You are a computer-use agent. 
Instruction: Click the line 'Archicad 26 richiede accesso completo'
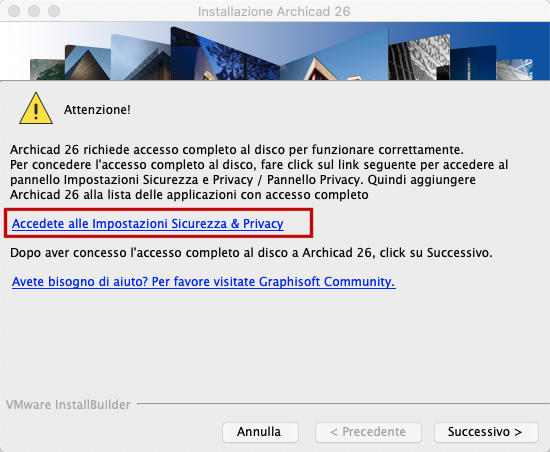tap(237, 150)
